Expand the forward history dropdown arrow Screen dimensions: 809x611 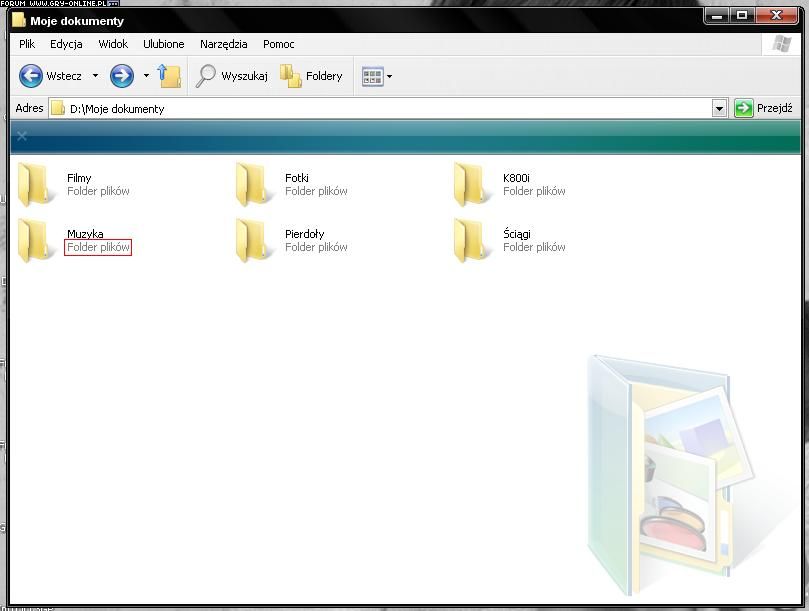point(146,76)
